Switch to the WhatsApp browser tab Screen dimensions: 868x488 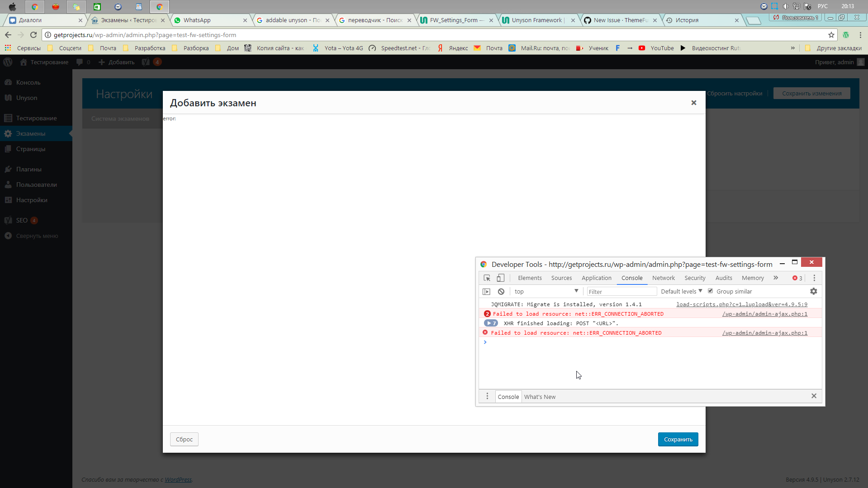pyautogui.click(x=210, y=20)
